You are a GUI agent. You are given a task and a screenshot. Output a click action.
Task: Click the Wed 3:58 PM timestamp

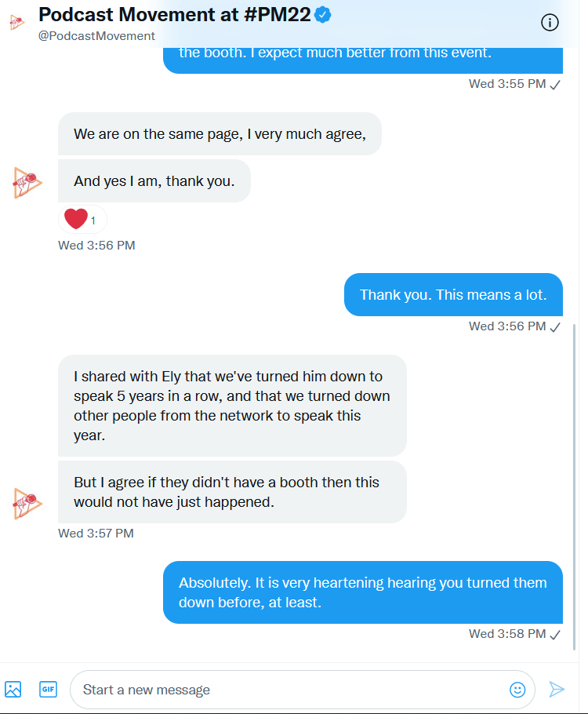[x=507, y=634]
